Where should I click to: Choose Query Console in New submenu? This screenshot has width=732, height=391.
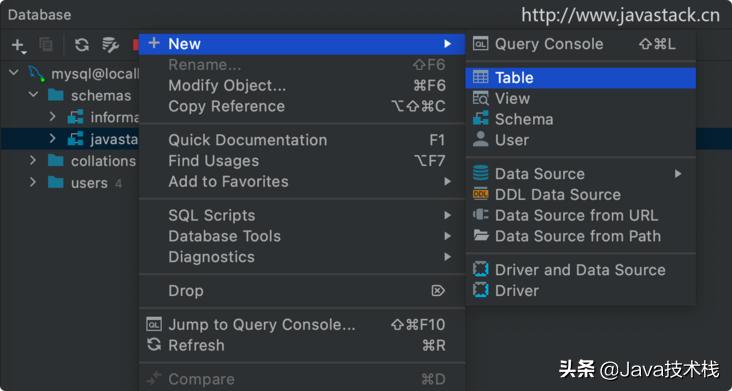click(581, 44)
